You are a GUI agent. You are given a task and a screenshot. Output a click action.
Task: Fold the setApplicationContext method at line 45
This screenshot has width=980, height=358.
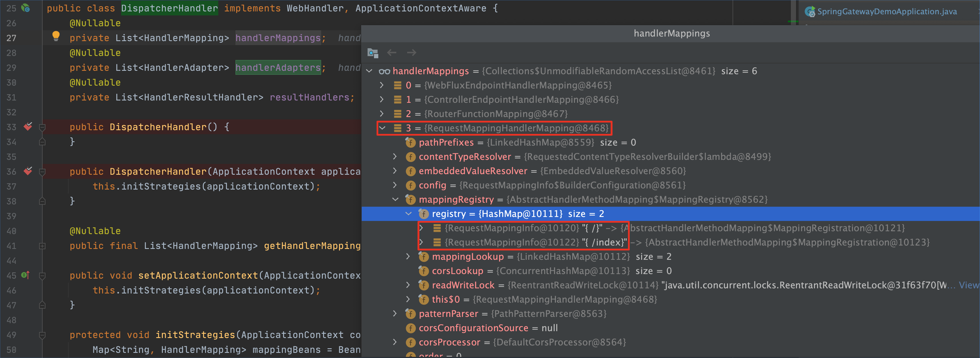click(x=42, y=275)
